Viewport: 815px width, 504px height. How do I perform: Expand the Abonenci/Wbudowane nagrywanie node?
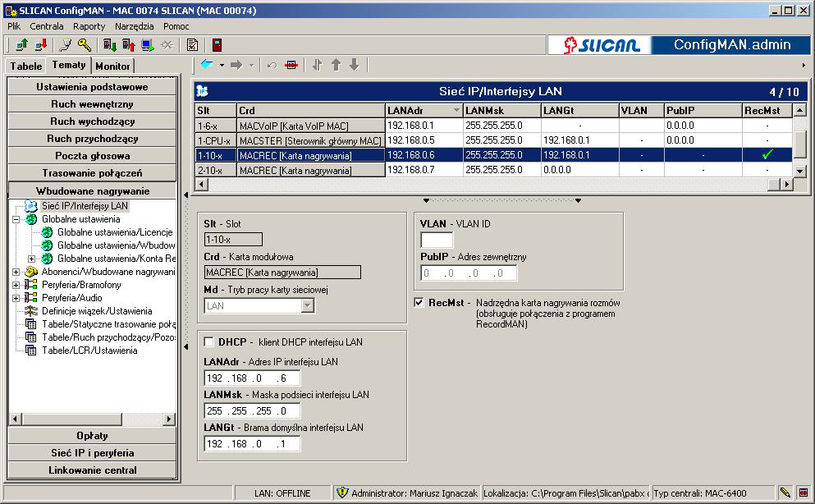pos(16,272)
